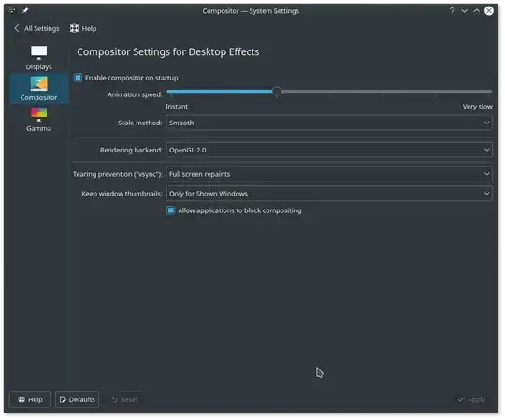The height and width of the screenshot is (420, 505).
Task: Click the Reset button
Action: (x=125, y=399)
